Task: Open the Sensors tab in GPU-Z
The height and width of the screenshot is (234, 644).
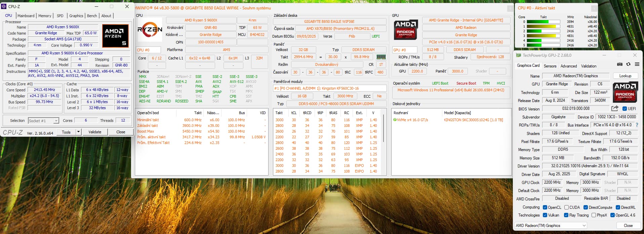Action: 550,66
